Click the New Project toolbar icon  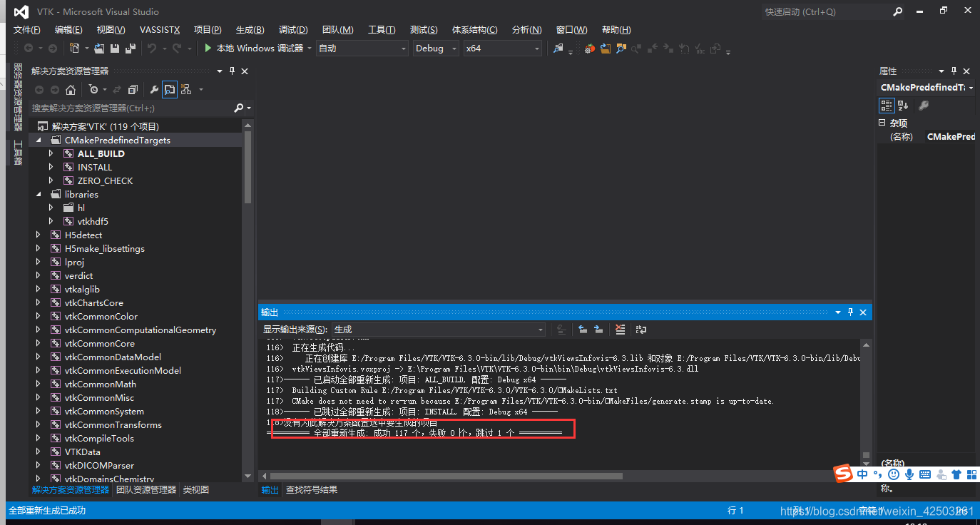point(74,48)
